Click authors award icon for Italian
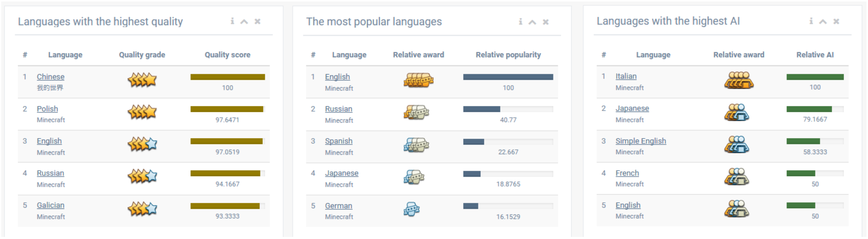 point(739,80)
